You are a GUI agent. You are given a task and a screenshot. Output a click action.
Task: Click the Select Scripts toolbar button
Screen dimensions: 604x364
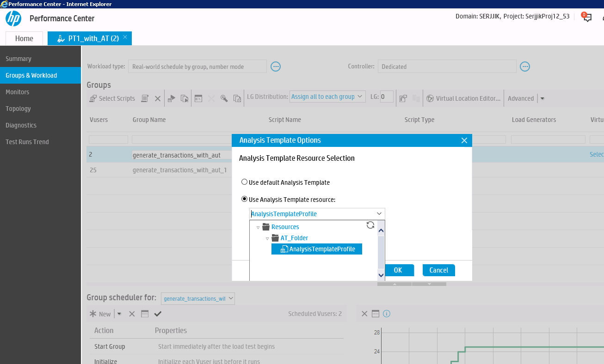[112, 98]
